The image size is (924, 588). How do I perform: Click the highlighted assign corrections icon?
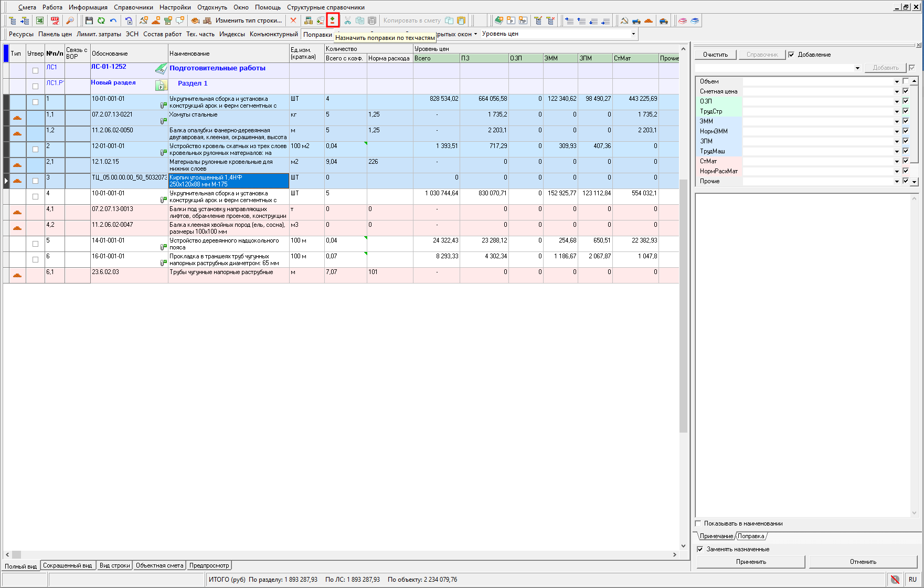point(333,20)
